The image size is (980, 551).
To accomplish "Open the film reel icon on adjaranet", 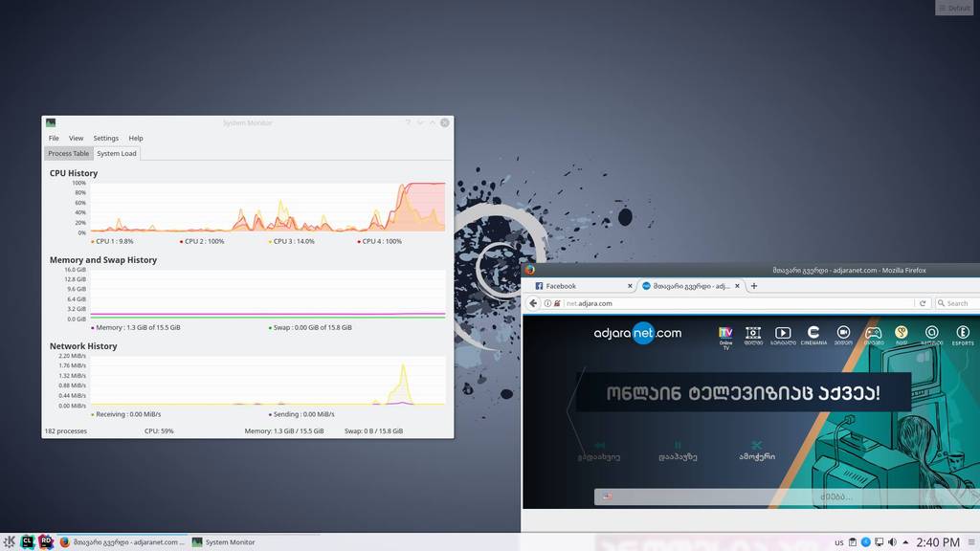I will 753,336.
